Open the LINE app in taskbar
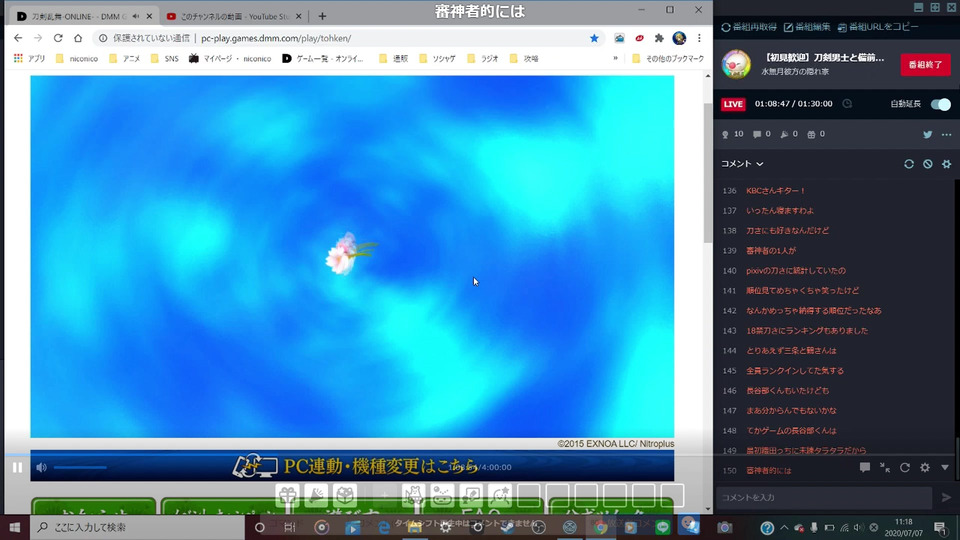This screenshot has height=540, width=960. pyautogui.click(x=662, y=527)
